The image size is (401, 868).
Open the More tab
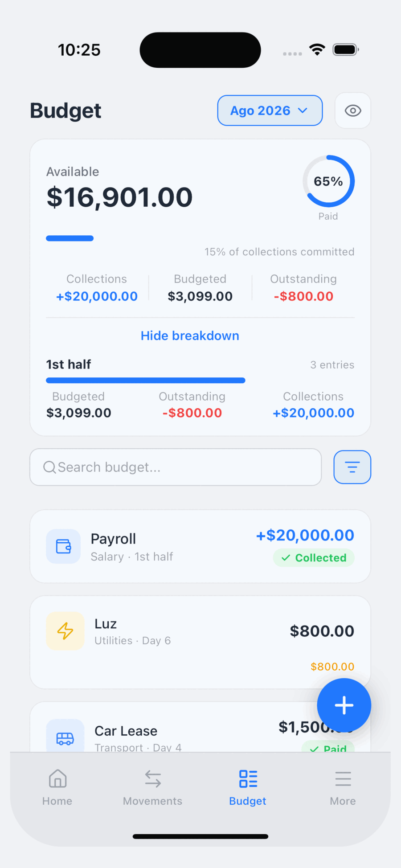(x=343, y=788)
